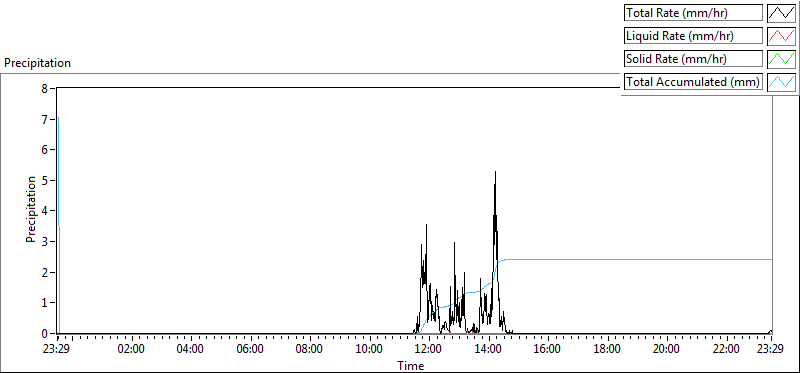
Task: Click the Total Rate plot line icon
Action: pyautogui.click(x=782, y=13)
